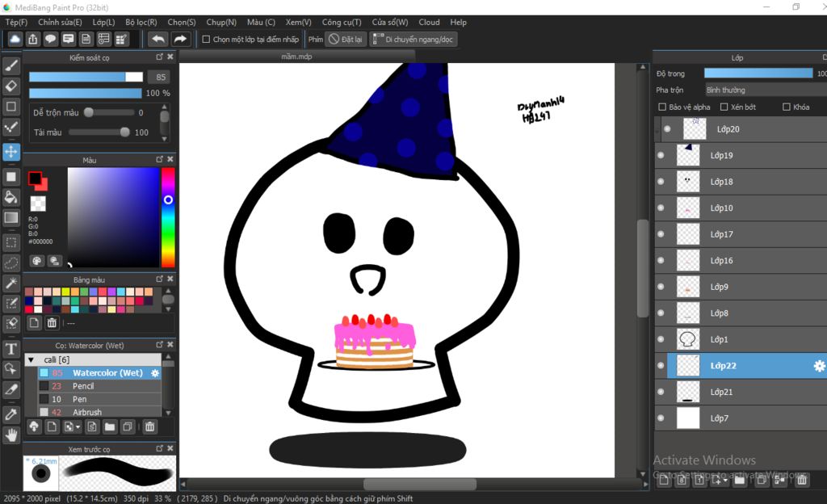Open settings gear for layer Lớp22
Screen dimensions: 827x504
click(x=819, y=366)
